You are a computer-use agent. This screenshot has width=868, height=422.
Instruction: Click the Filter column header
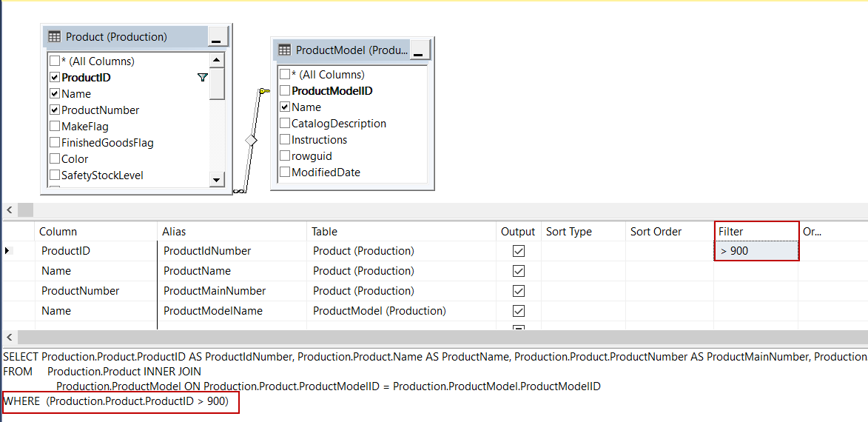pyautogui.click(x=756, y=232)
